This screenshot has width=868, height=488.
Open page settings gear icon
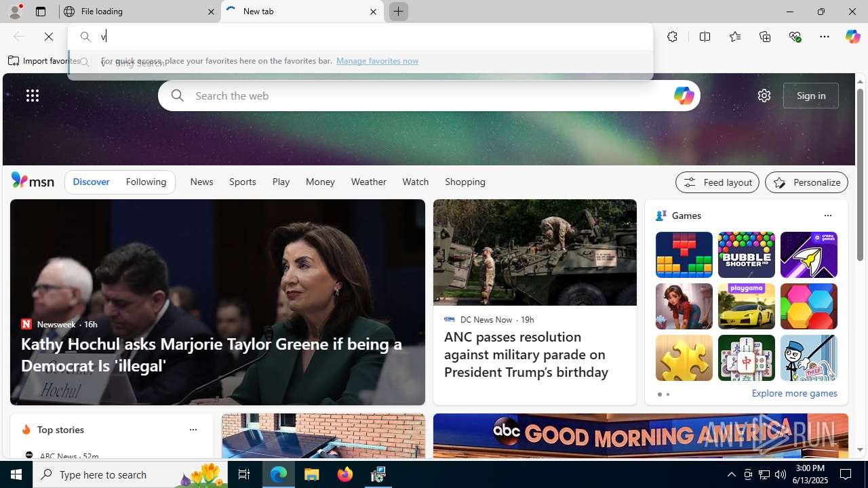(764, 96)
